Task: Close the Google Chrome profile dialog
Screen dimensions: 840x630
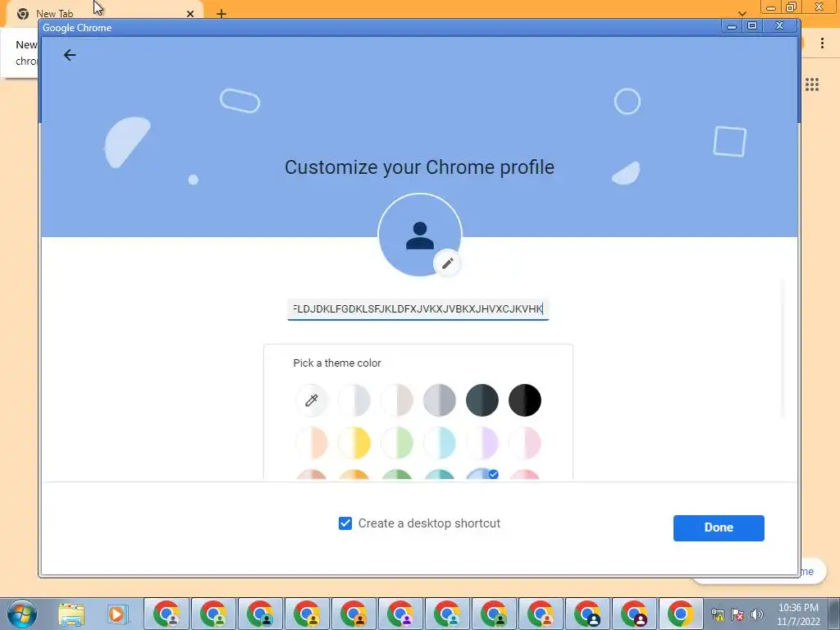Action: (x=780, y=25)
